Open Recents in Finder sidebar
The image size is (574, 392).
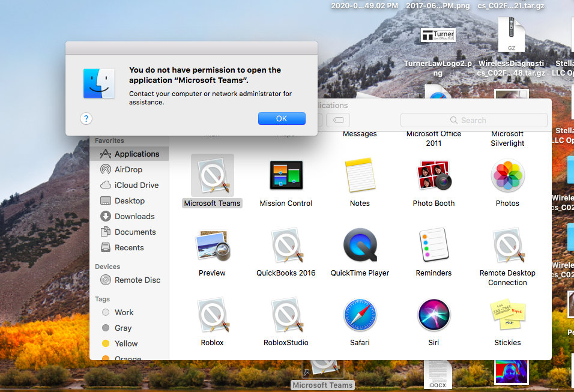[129, 248]
